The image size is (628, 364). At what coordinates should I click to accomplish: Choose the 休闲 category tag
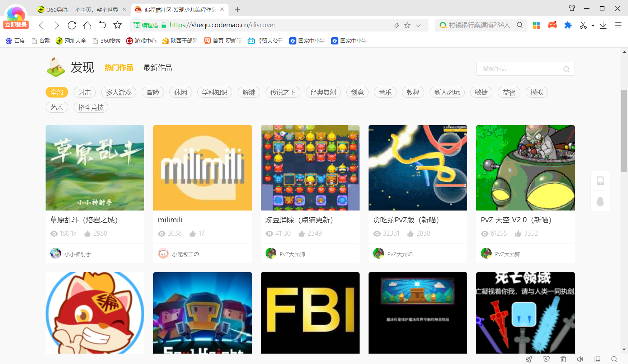181,93
